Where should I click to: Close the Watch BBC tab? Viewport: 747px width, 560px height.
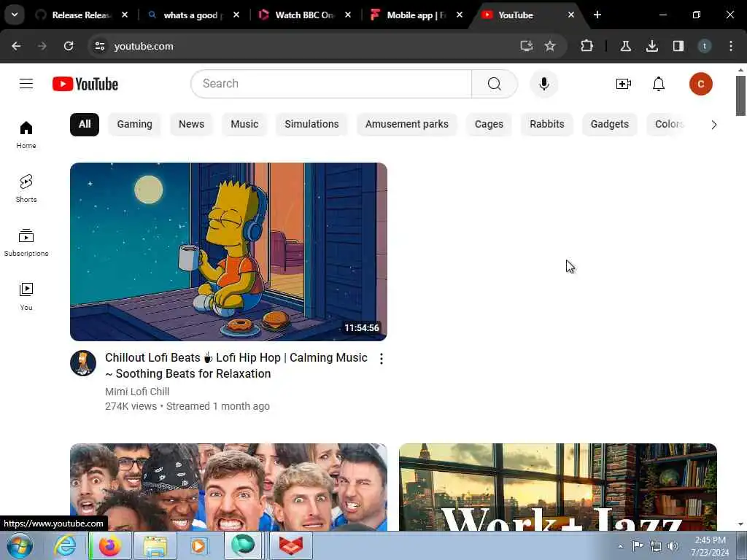click(348, 15)
